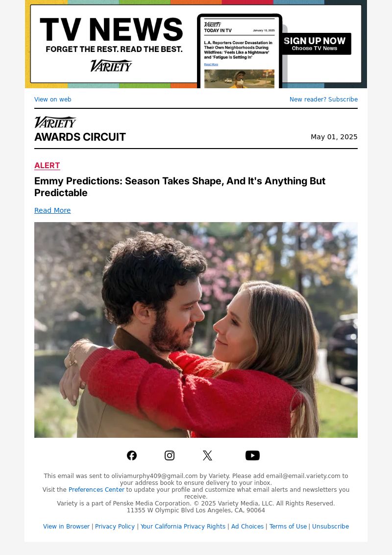The width and height of the screenshot is (392, 555).
Task: Open the Terms of Use link
Action: click(288, 527)
